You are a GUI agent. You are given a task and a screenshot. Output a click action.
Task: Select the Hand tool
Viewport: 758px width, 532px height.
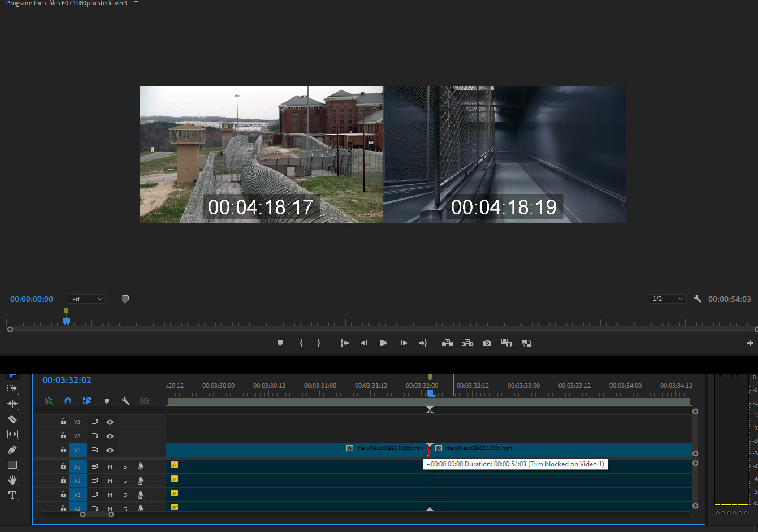pyautogui.click(x=12, y=480)
